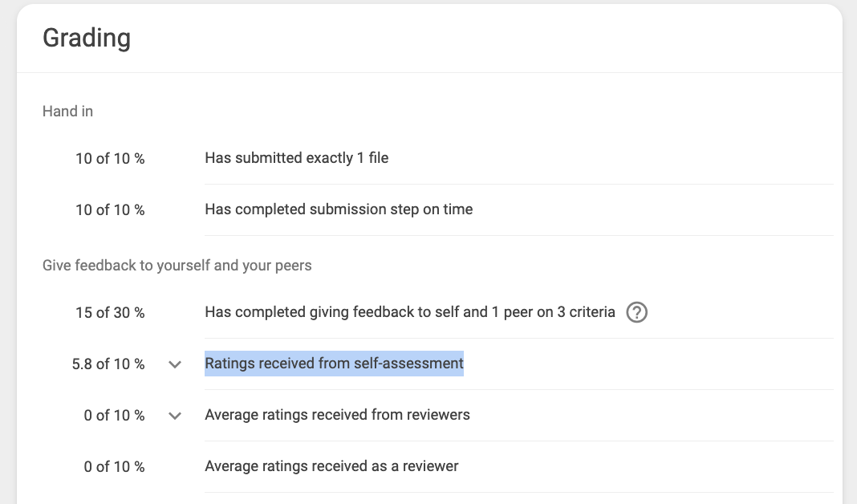
Task: Click 'Give feedback to yourself and your peers'
Action: click(x=177, y=266)
